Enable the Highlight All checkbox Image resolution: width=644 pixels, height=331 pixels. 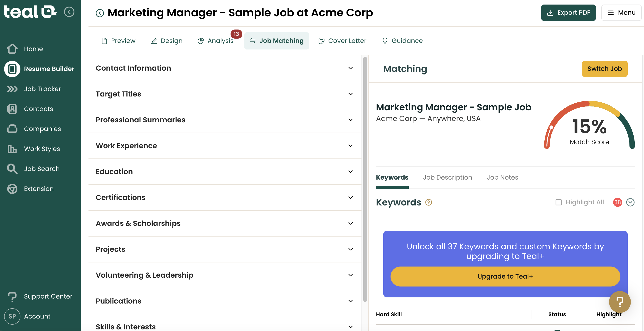tap(559, 202)
